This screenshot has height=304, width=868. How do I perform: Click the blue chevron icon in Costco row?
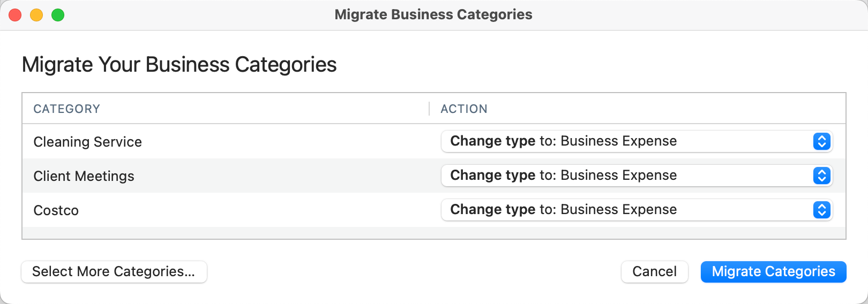821,210
